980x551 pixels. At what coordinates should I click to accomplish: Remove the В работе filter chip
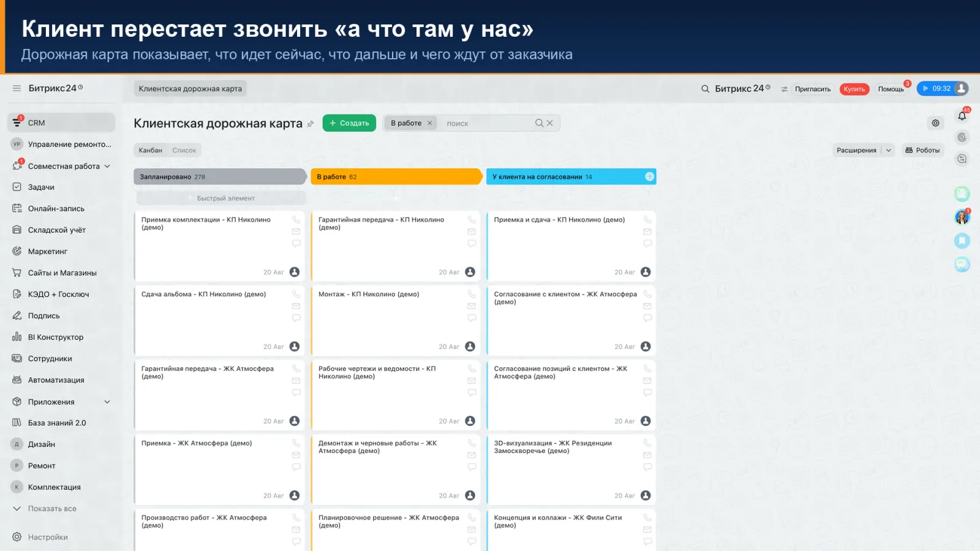[x=430, y=123]
